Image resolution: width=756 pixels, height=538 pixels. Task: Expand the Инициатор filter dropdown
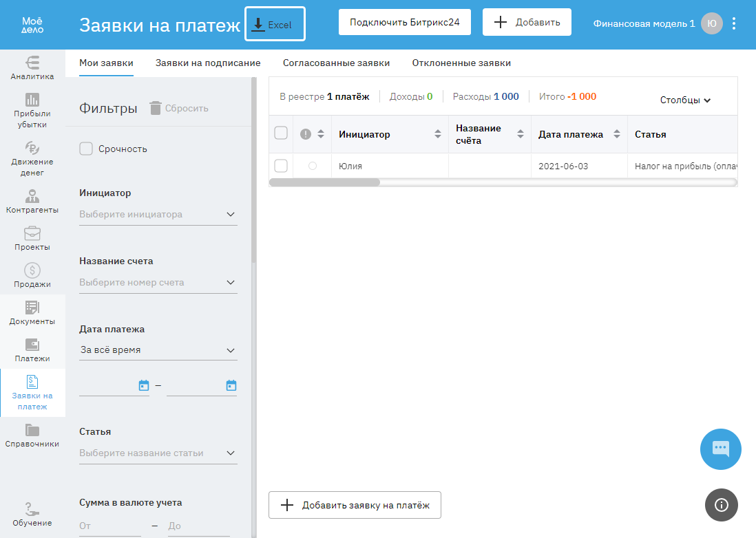click(158, 214)
